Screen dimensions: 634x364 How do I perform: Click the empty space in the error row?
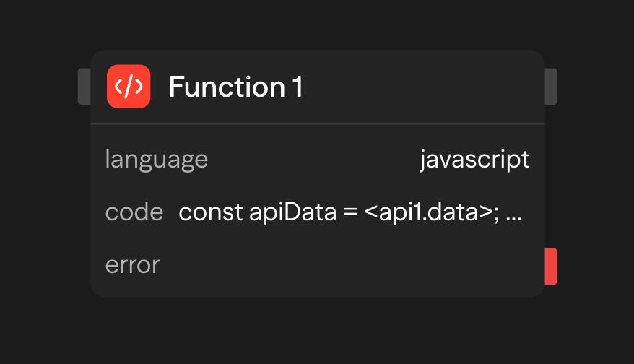347,265
